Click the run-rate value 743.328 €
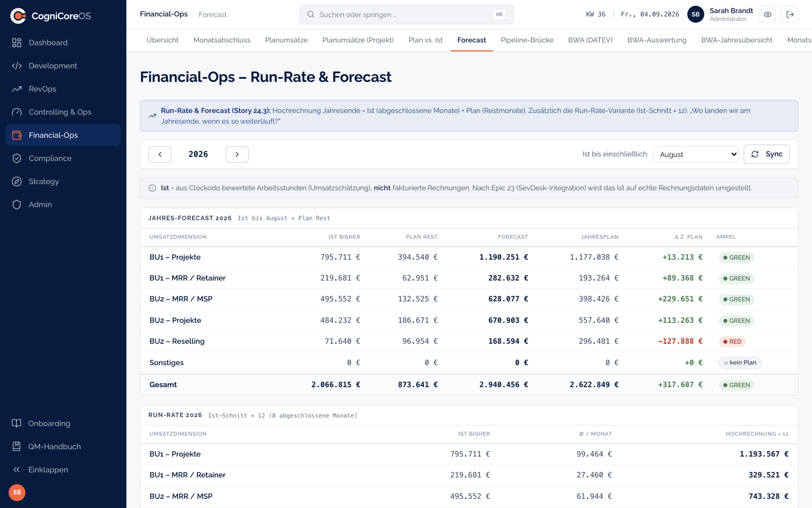812x508 pixels. coord(768,496)
